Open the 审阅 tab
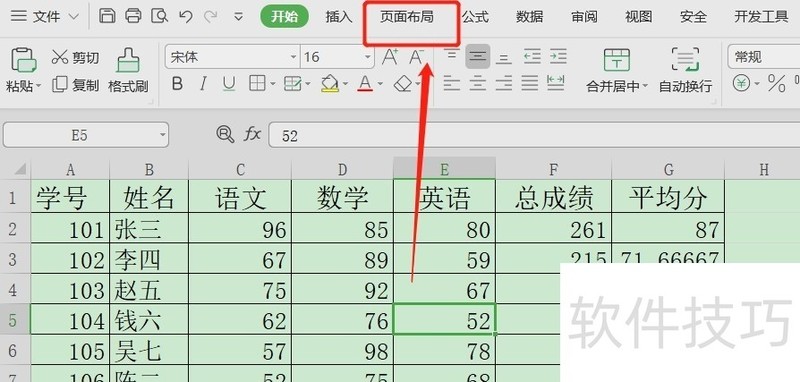Image resolution: width=800 pixels, height=382 pixels. click(x=584, y=17)
